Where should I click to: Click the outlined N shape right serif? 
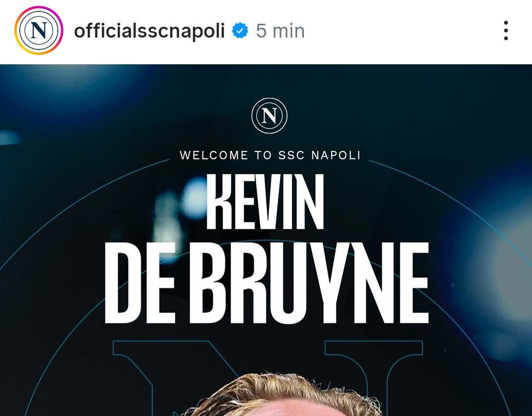(373, 348)
